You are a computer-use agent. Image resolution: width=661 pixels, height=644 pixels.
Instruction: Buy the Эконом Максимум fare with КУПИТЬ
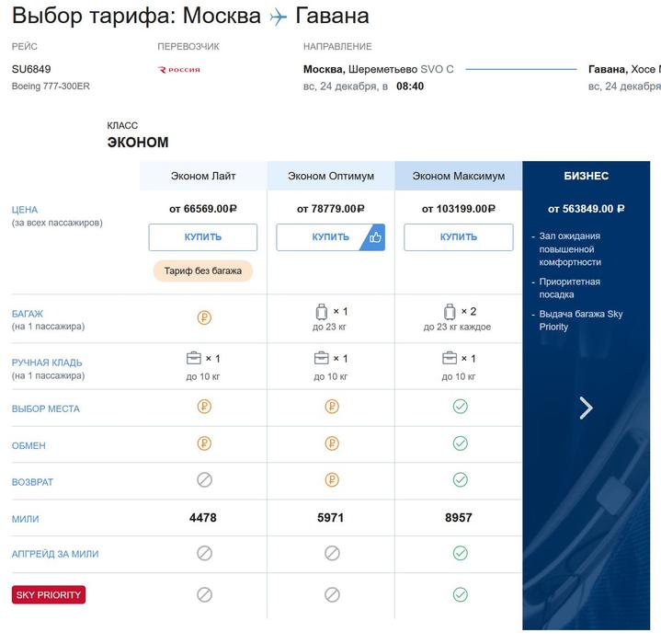click(x=459, y=237)
